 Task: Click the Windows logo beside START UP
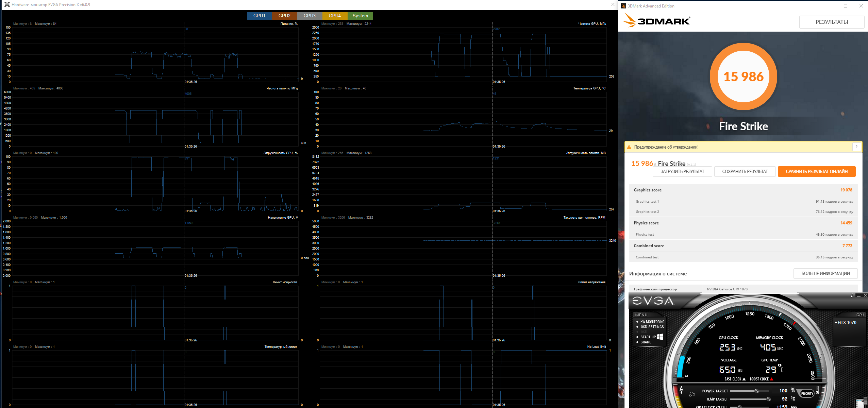click(x=660, y=337)
